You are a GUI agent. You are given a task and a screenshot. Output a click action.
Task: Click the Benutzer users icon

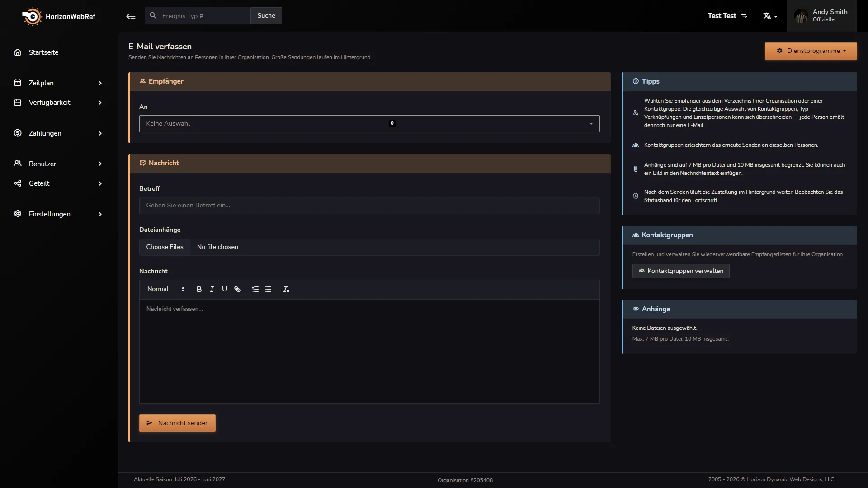pos(18,164)
